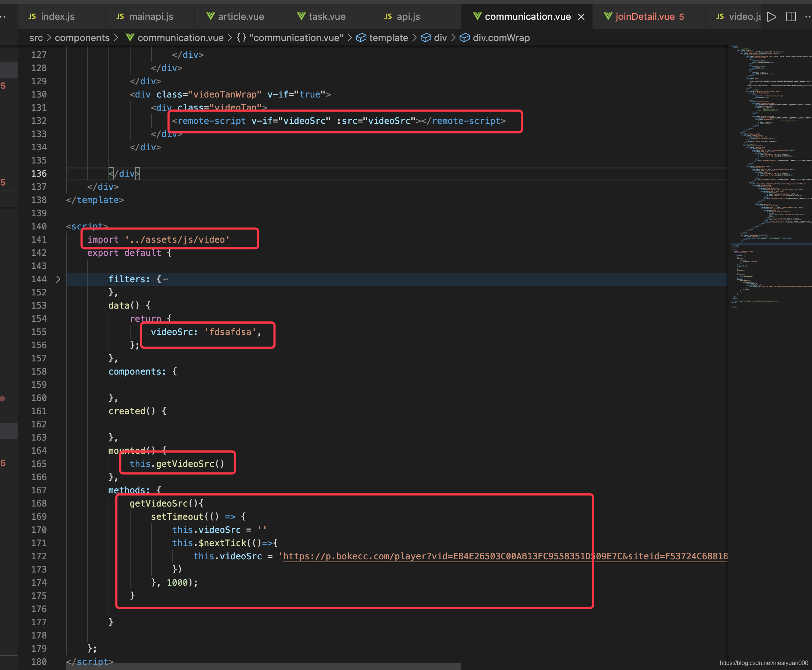
Task: Close the communication.vue tab
Action: tap(581, 17)
